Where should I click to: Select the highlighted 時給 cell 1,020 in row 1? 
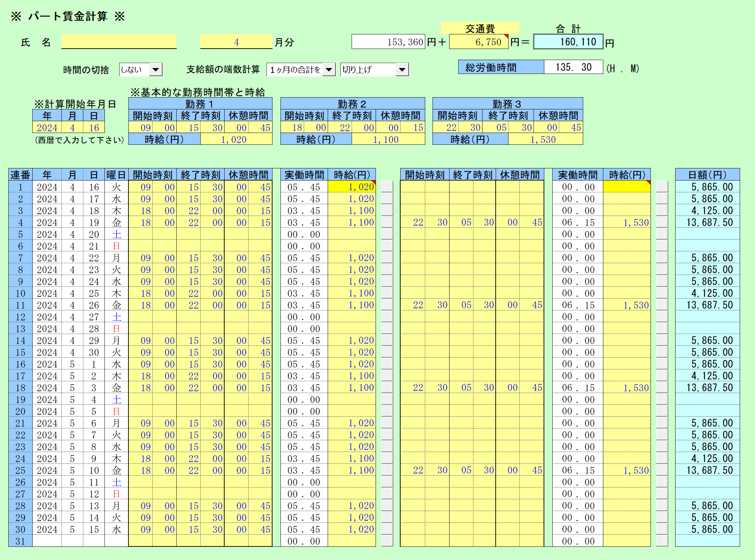click(352, 187)
